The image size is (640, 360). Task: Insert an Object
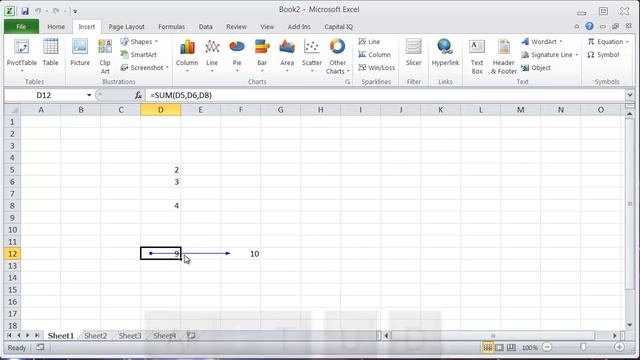pyautogui.click(x=536, y=68)
